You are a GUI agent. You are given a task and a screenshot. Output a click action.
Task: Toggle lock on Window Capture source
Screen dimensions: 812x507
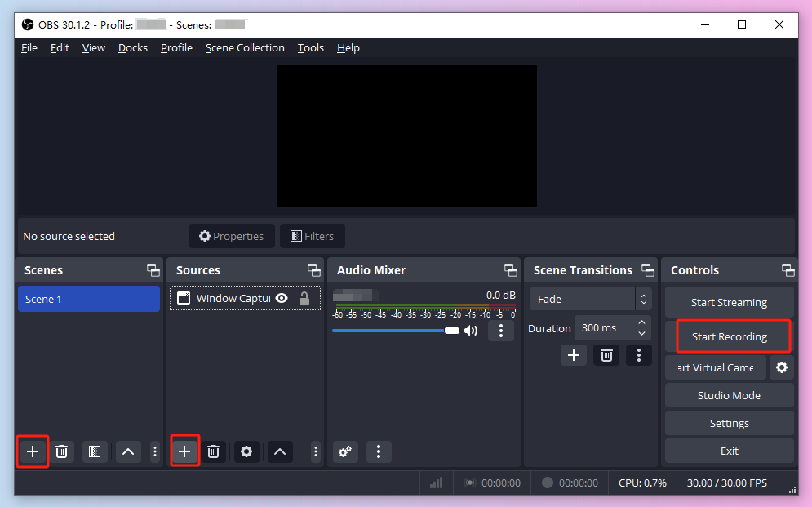(304, 298)
